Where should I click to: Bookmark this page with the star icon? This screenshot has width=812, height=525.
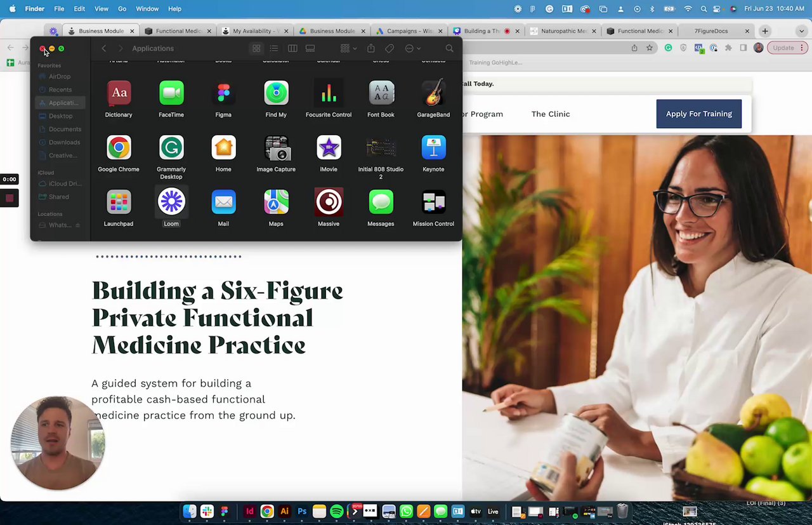650,48
